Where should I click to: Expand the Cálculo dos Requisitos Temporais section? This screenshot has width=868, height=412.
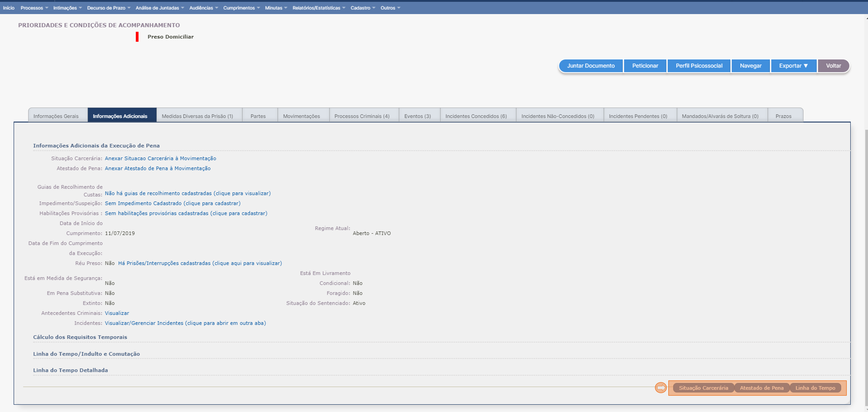tap(80, 337)
